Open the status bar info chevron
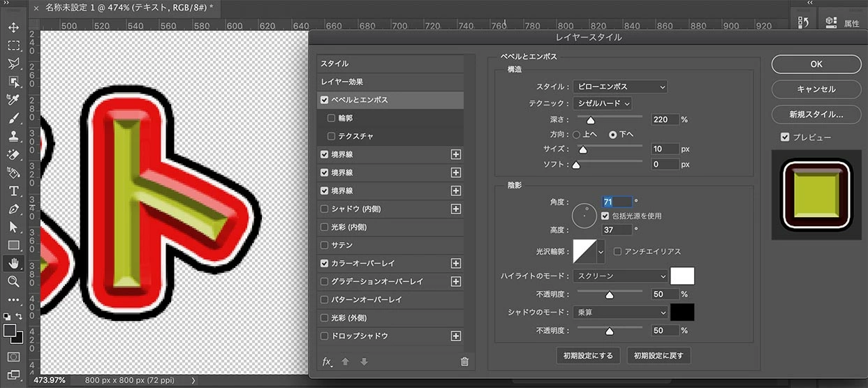Image resolution: width=868 pixels, height=388 pixels. tap(193, 380)
